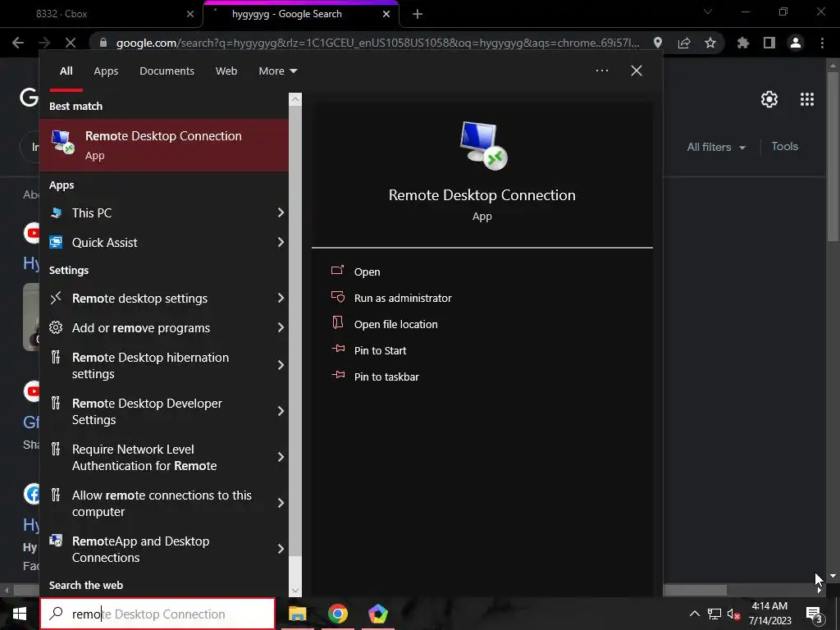Open Chrome extensions puzzle icon
This screenshot has width=840, height=630.
coord(742,43)
